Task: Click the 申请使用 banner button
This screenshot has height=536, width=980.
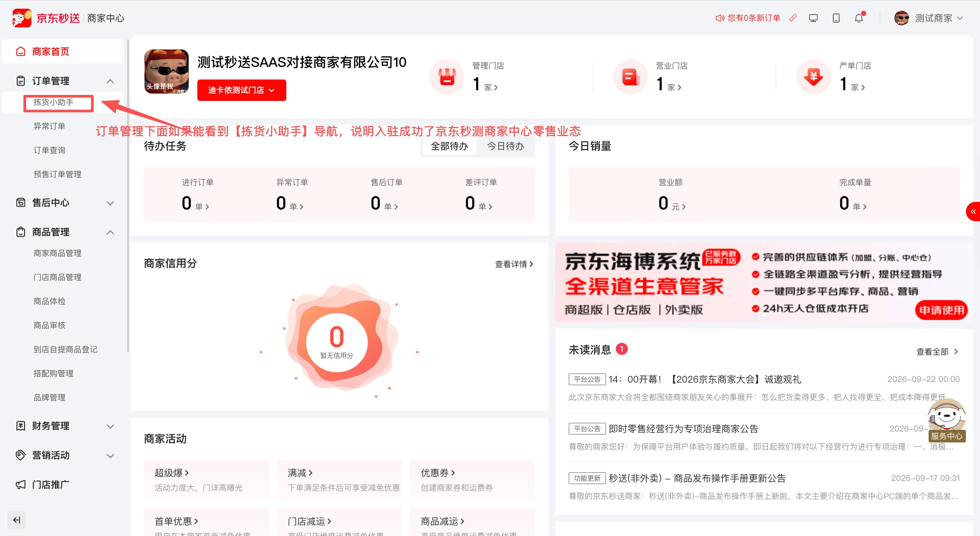Action: coord(942,310)
